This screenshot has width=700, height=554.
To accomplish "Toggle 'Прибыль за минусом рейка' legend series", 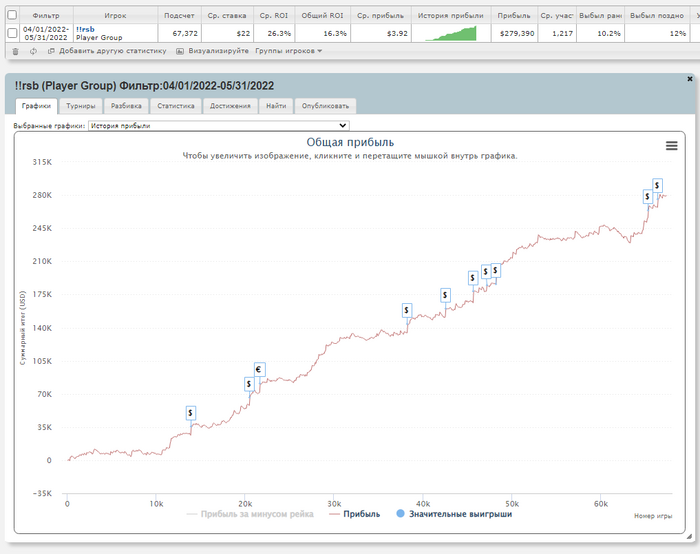I will (x=250, y=514).
